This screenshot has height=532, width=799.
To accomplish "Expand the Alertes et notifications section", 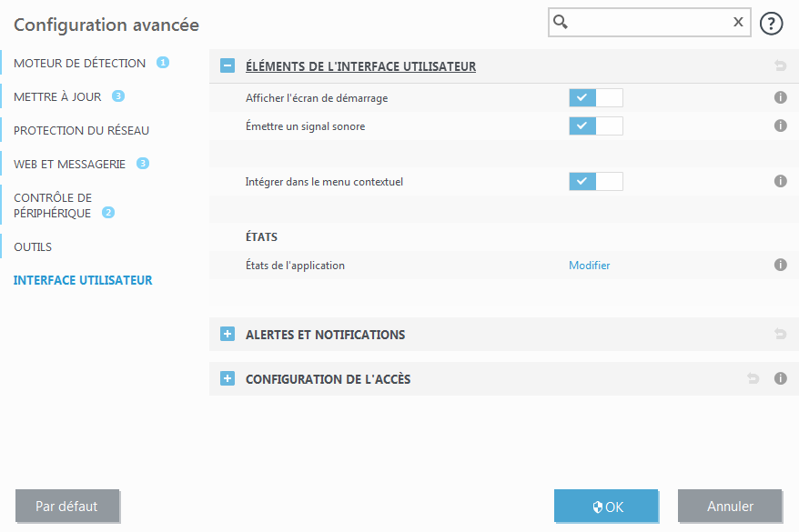I will [227, 334].
